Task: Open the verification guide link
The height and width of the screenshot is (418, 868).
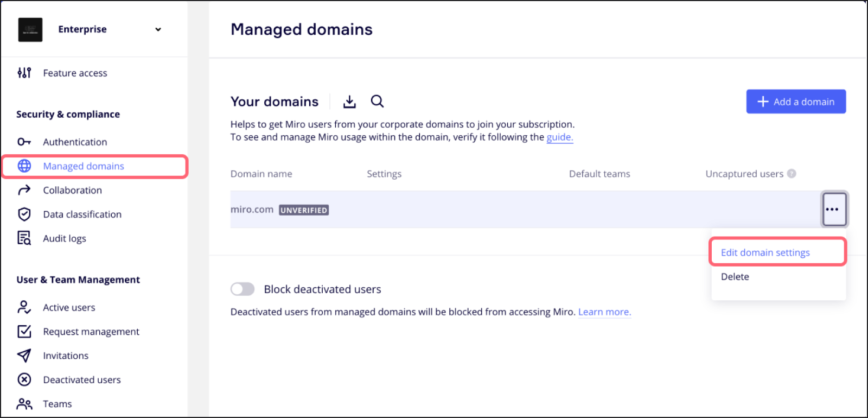Action: click(559, 137)
